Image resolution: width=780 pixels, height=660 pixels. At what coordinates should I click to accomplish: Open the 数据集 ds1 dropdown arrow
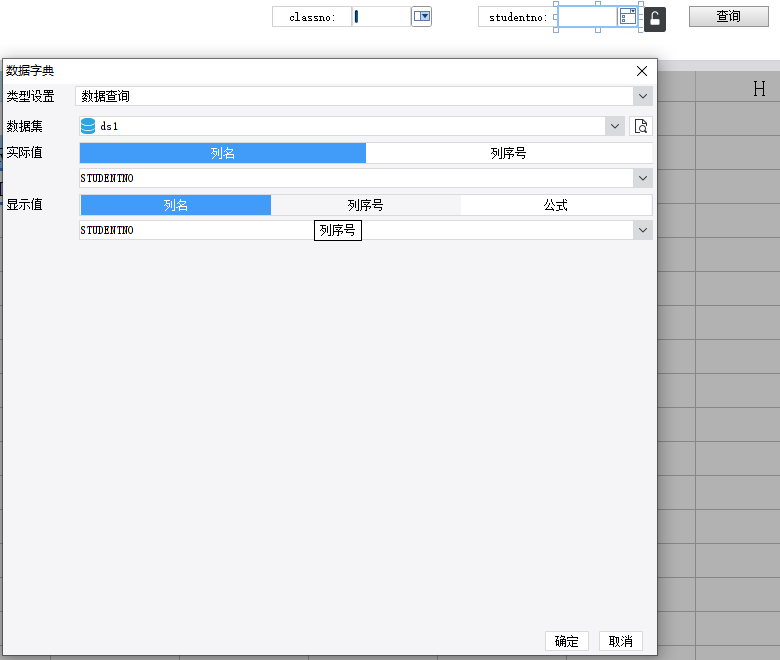[615, 126]
